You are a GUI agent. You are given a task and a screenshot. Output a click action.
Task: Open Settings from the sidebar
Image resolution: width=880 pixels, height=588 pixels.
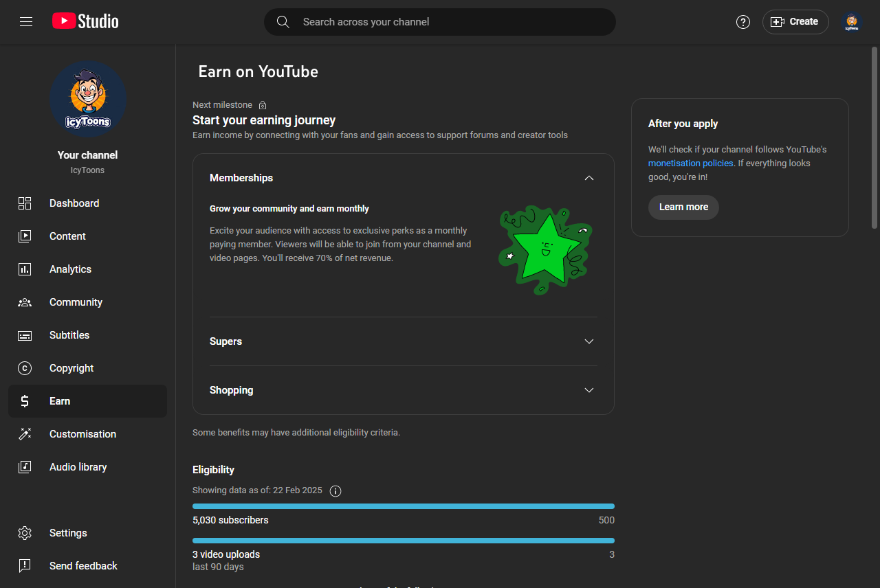click(87, 533)
